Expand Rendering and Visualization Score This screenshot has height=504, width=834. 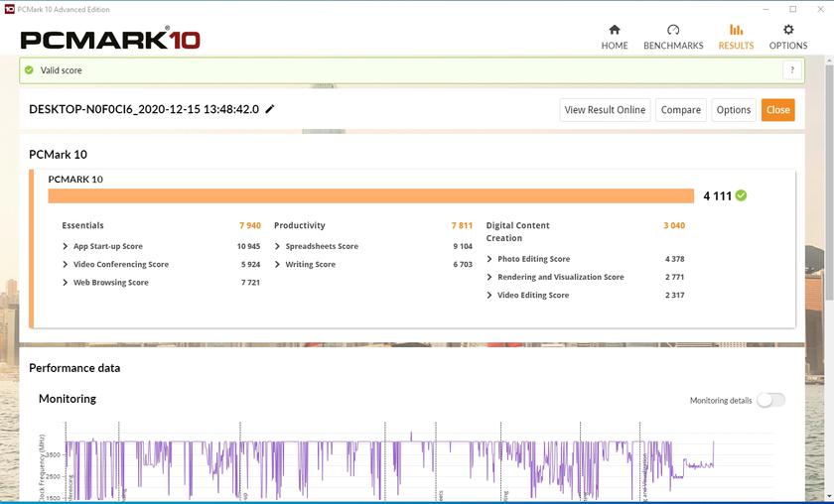point(489,277)
